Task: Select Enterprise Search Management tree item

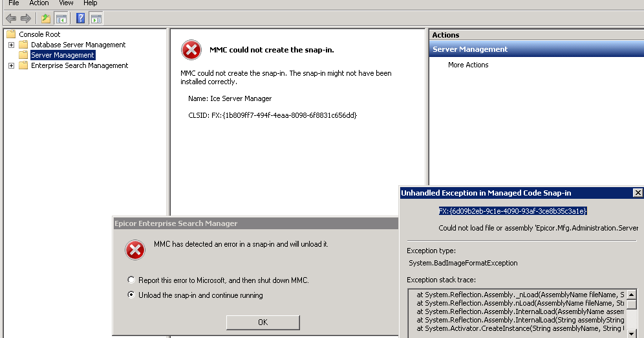Action: 80,65
